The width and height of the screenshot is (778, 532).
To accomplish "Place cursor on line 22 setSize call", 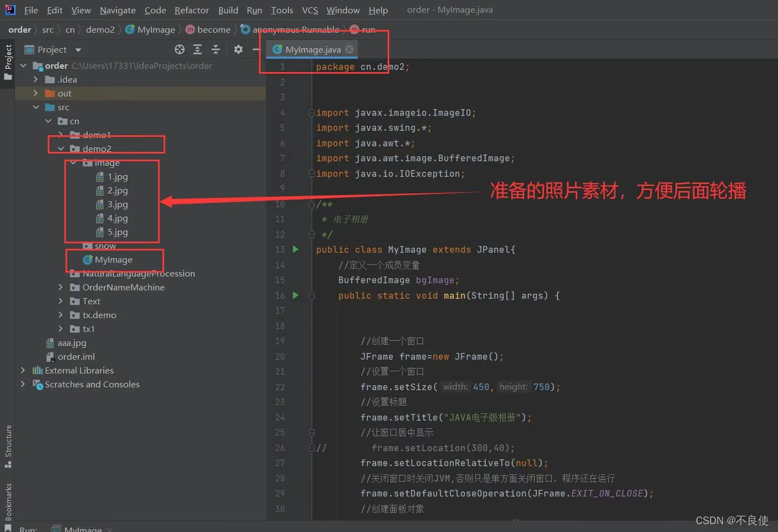I will (460, 387).
